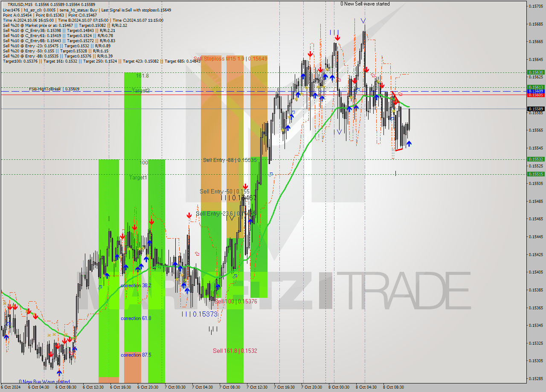546x392 pixels.
Task: Click the '100' Fibonacci level label
Action: 144,163
